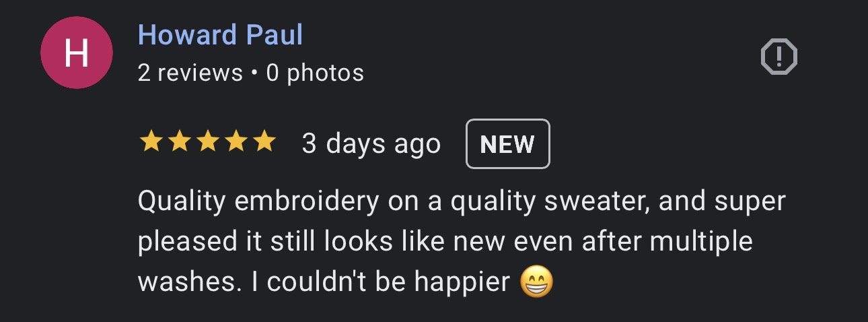Click the grinning emoji in the review
This screenshot has height=322, width=868.
536,282
